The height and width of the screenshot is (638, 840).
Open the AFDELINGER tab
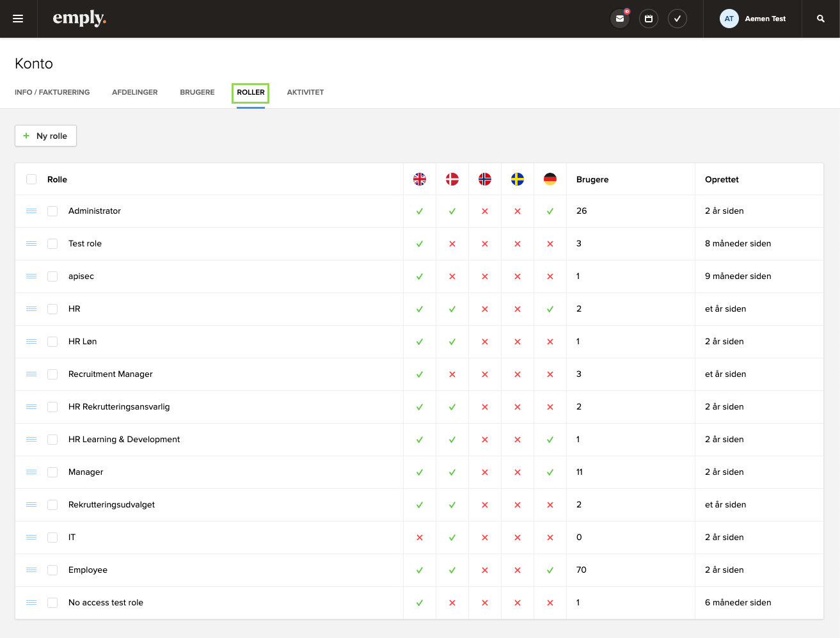pos(134,92)
